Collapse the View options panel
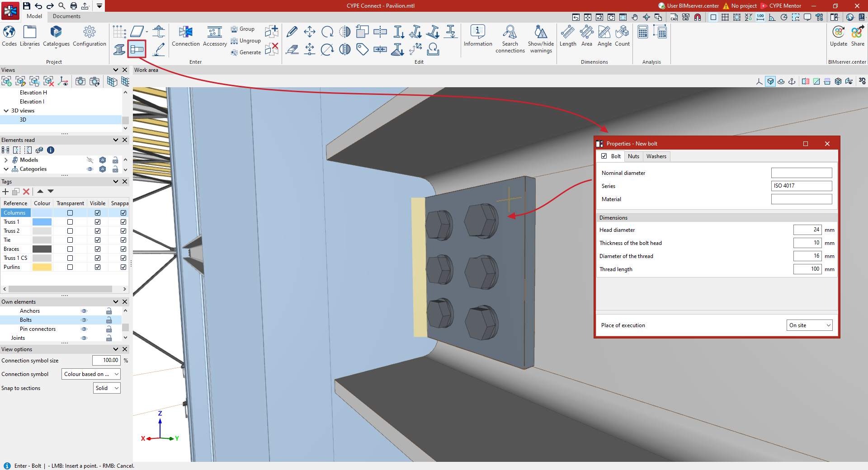This screenshot has height=470, width=868. click(116, 349)
